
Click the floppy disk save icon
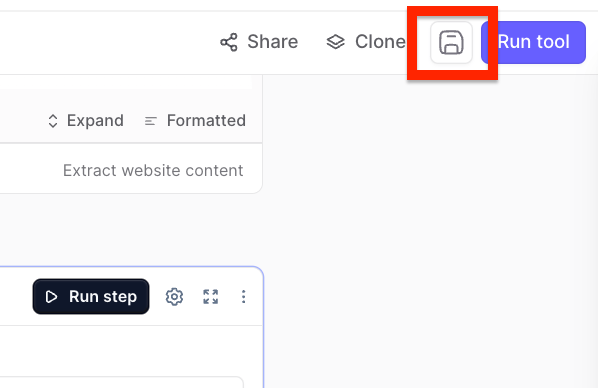click(451, 42)
